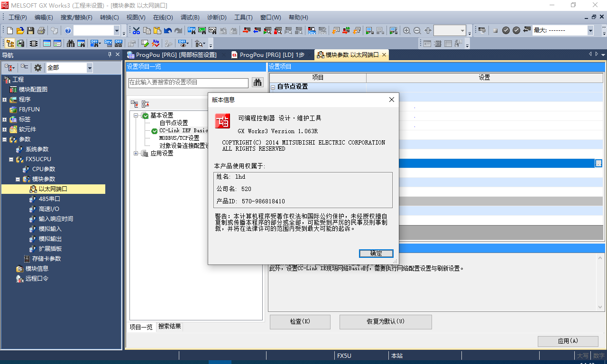This screenshot has height=364, width=607.
Task: Open navigation options gear icon
Action: tap(37, 68)
